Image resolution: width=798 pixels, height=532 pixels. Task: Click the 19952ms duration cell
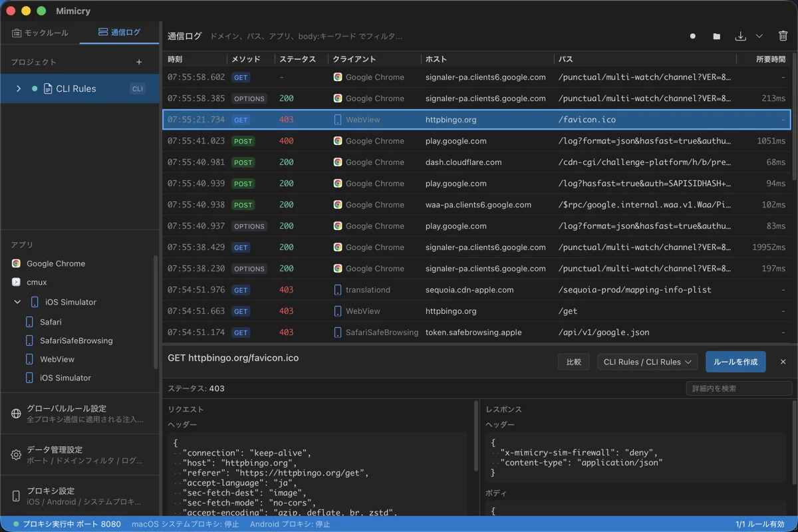pyautogui.click(x=769, y=247)
